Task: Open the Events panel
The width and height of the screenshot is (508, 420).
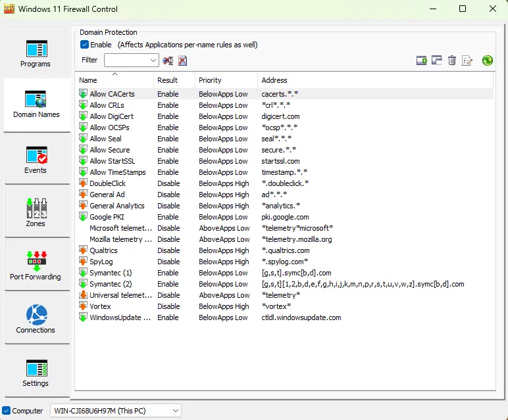Action: (37, 159)
